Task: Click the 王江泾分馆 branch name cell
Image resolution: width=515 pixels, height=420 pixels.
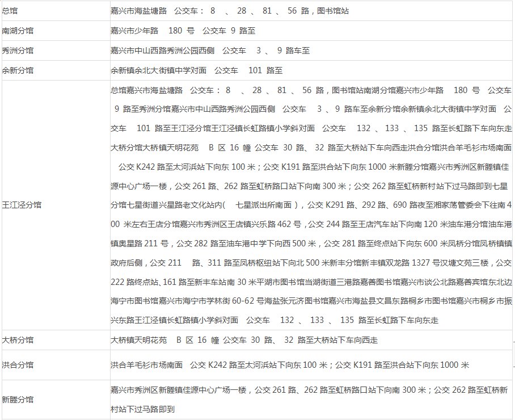Action: pos(21,204)
